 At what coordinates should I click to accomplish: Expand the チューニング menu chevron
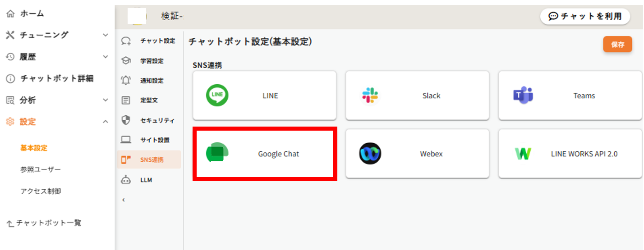coord(105,35)
